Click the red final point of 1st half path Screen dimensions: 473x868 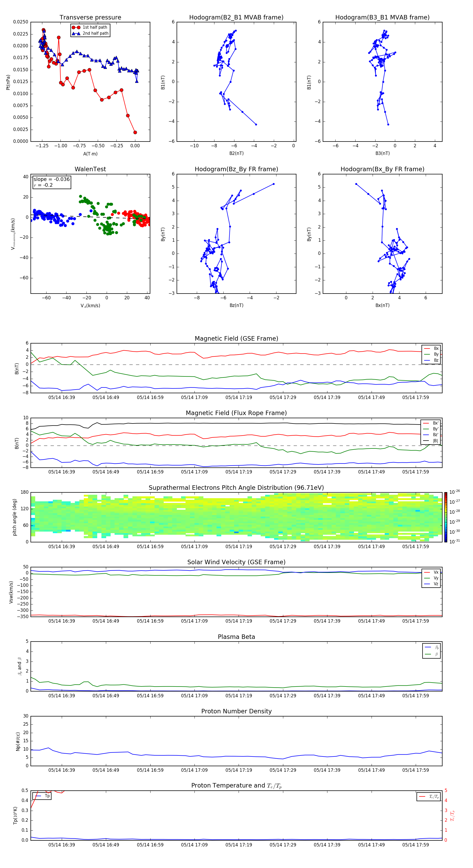(x=135, y=132)
